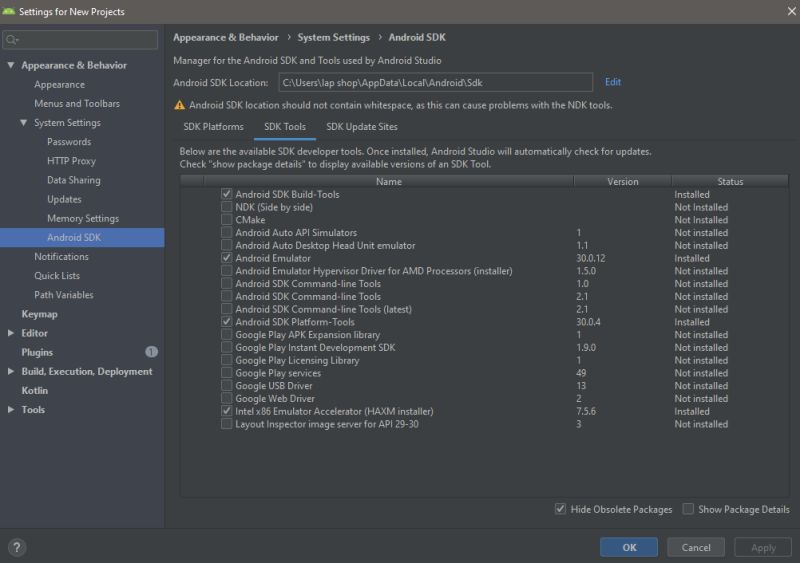Click the help question mark icon
The image size is (800, 563).
[17, 547]
